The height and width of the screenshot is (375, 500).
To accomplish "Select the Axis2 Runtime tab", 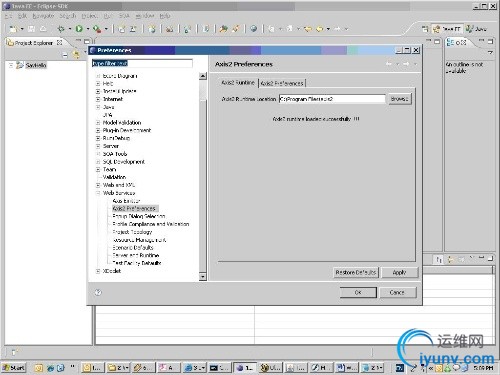I will click(x=238, y=83).
